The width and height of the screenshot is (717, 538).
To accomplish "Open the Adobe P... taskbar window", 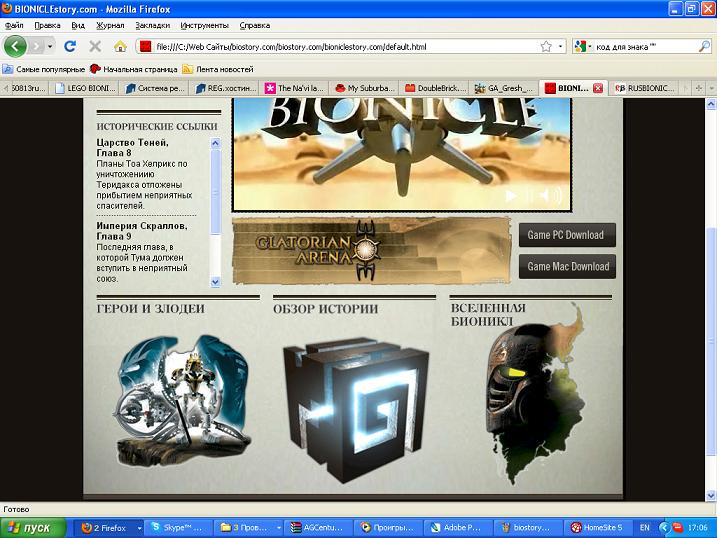I will [459, 528].
